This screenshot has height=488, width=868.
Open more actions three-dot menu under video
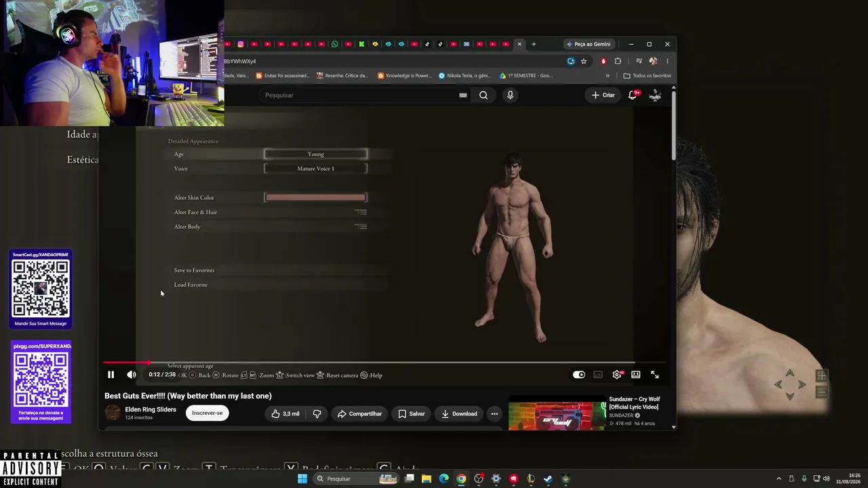494,413
